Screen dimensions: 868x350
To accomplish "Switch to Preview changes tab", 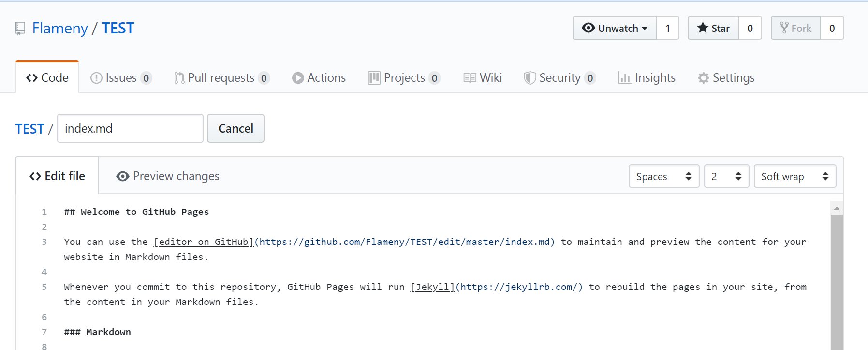I will tap(168, 176).
